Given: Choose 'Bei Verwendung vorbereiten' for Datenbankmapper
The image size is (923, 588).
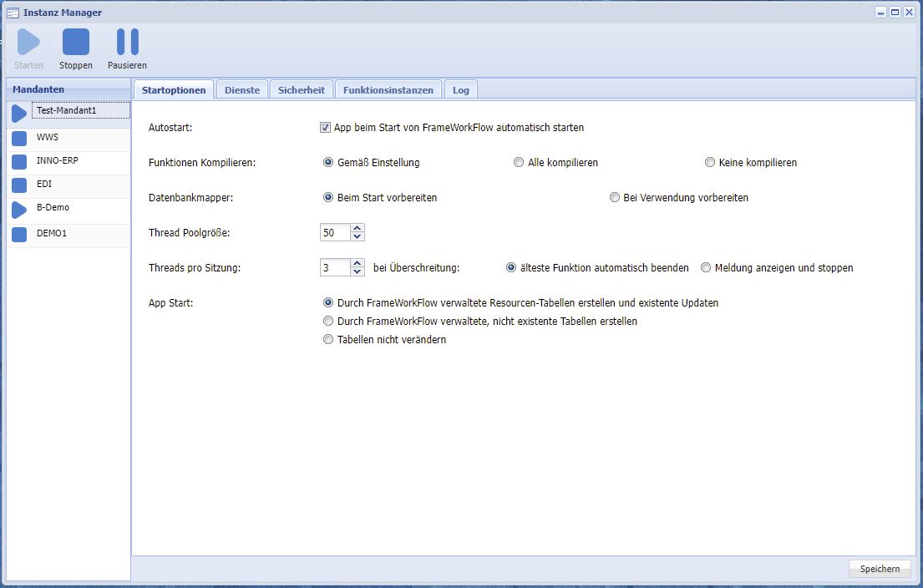Looking at the screenshot, I should [615, 198].
